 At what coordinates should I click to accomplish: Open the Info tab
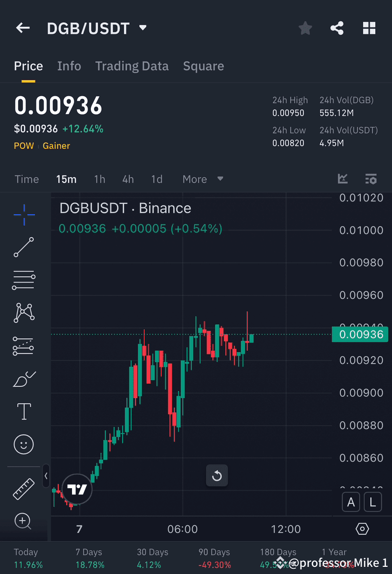[x=69, y=66]
